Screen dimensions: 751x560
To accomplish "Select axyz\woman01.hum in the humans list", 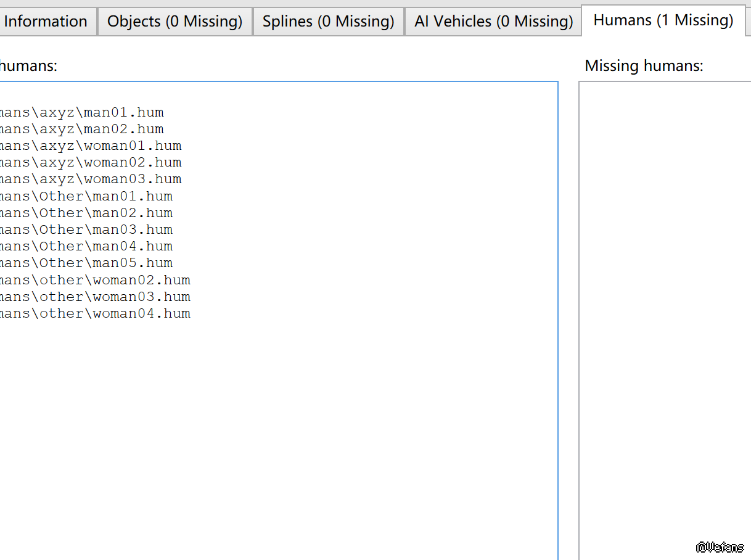I will click(91, 146).
